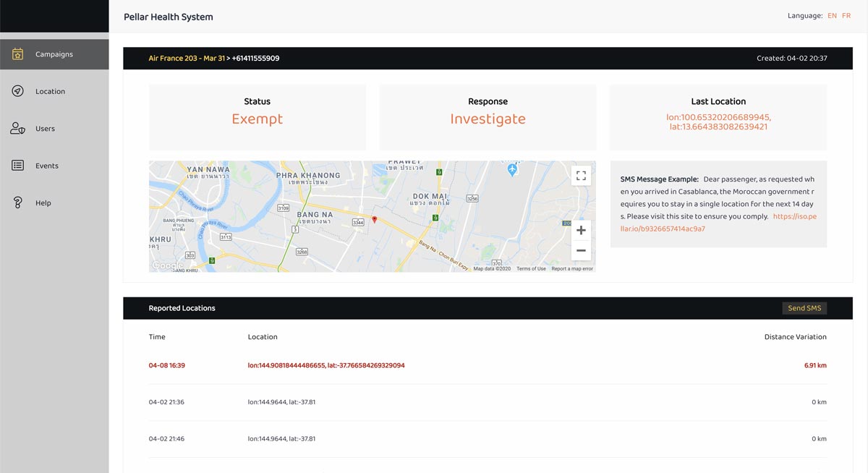Click the Location column header in the table
This screenshot has width=868, height=473.
click(x=263, y=337)
